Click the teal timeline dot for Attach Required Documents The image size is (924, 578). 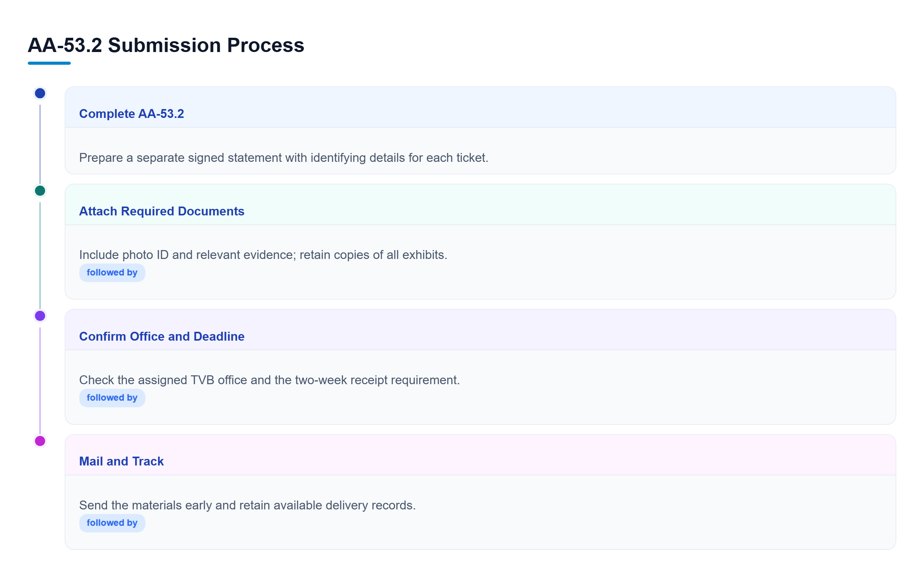(40, 191)
